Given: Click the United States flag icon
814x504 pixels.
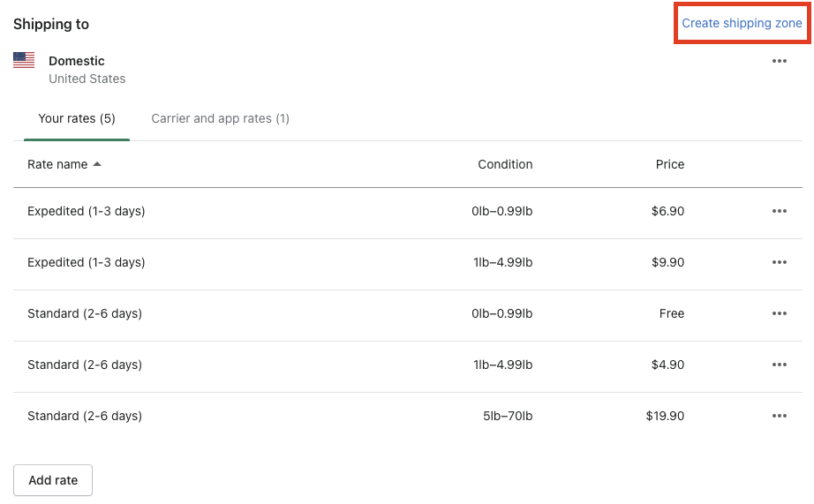Looking at the screenshot, I should click(24, 61).
